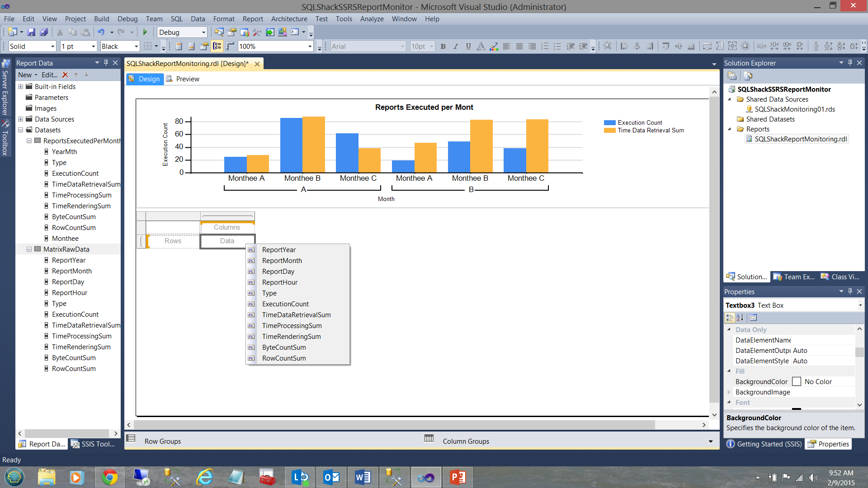Click the green Start Debugging arrow
This screenshot has width=868, height=488.
(145, 32)
